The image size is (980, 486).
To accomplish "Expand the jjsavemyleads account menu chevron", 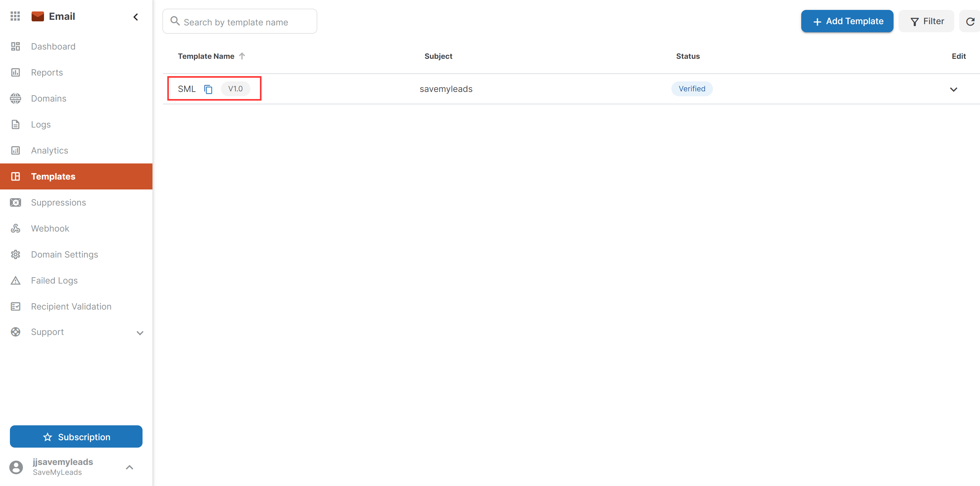I will (129, 467).
